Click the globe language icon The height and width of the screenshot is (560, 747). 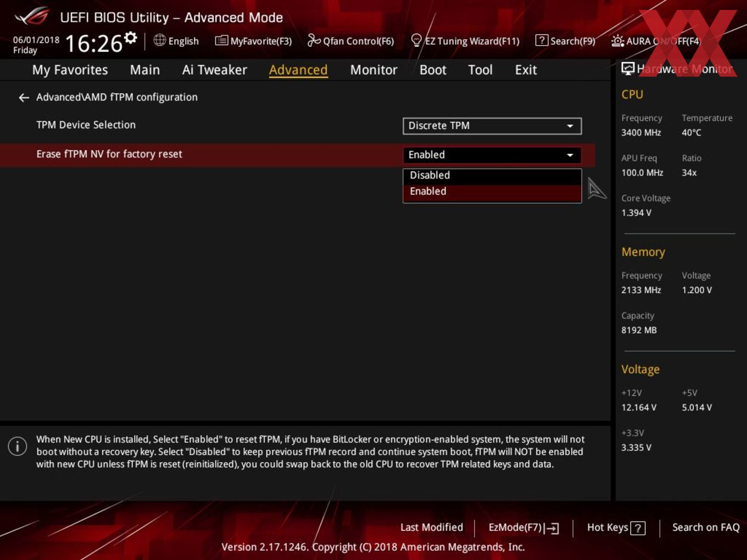pos(159,40)
